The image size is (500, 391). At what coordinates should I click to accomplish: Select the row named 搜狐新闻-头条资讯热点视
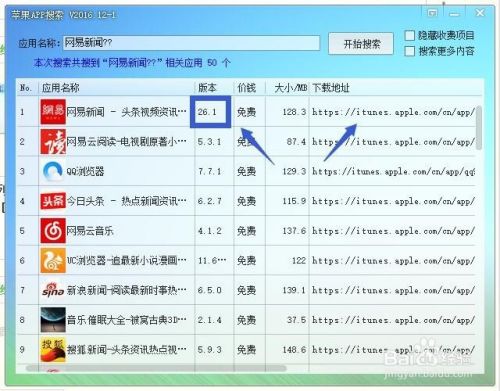246,349
